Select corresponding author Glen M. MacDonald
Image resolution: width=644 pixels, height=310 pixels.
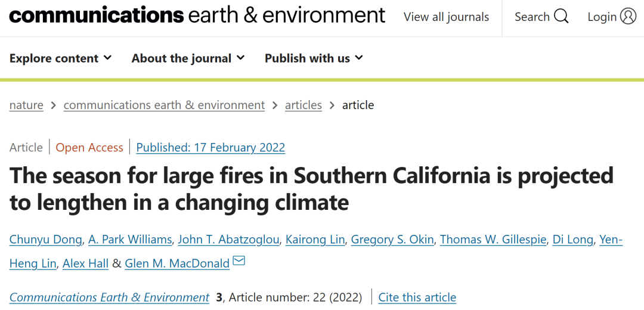pos(177,263)
